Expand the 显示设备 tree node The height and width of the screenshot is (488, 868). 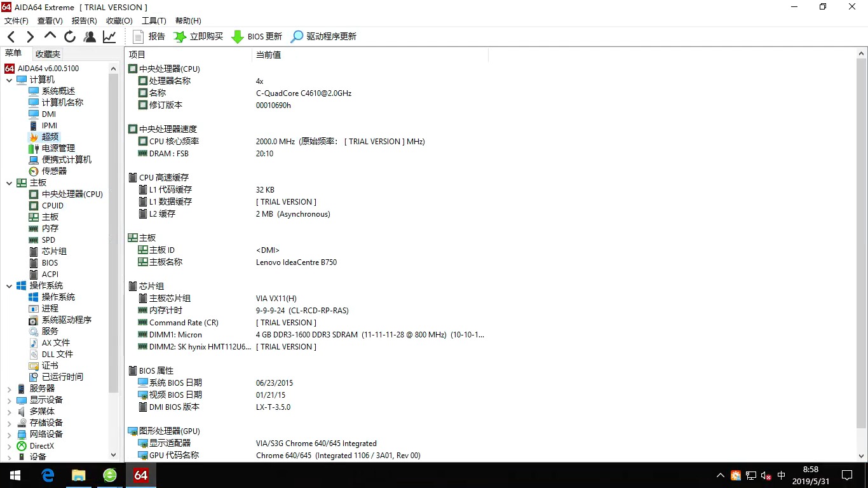click(x=9, y=400)
